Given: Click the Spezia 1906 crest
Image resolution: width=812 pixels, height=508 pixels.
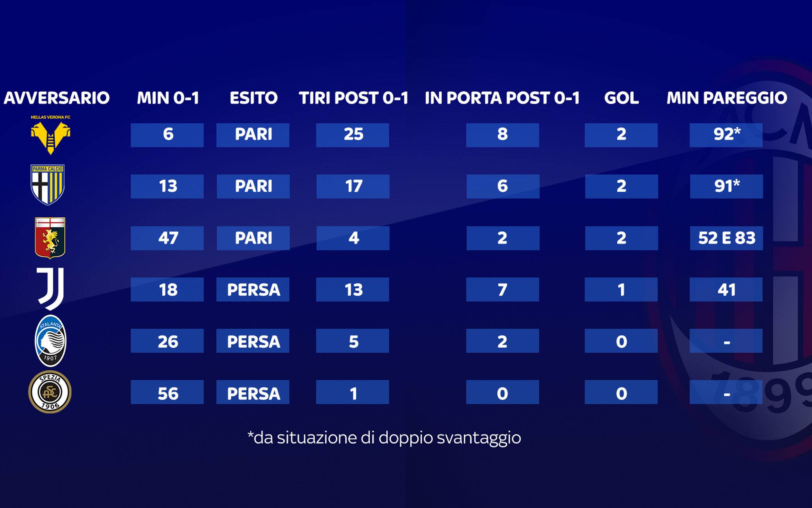Looking at the screenshot, I should coord(50,392).
